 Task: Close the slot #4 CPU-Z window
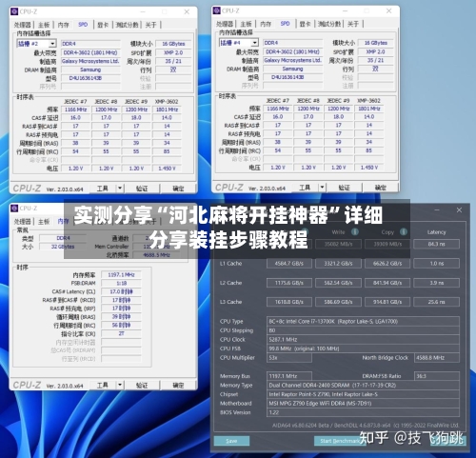(x=388, y=10)
